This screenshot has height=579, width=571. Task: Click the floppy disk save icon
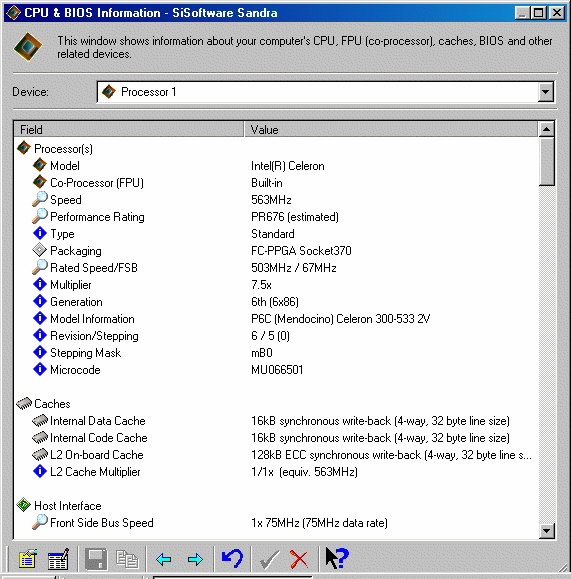tap(96, 559)
